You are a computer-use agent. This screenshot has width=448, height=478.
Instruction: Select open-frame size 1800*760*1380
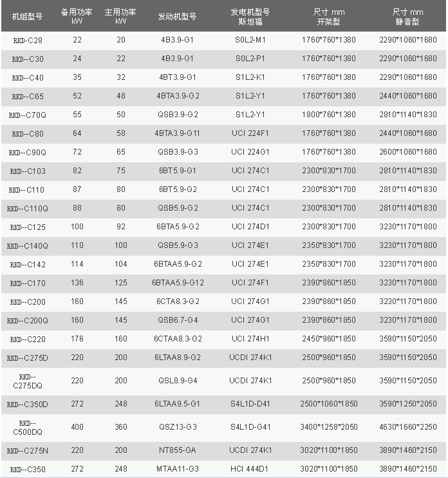pos(328,115)
